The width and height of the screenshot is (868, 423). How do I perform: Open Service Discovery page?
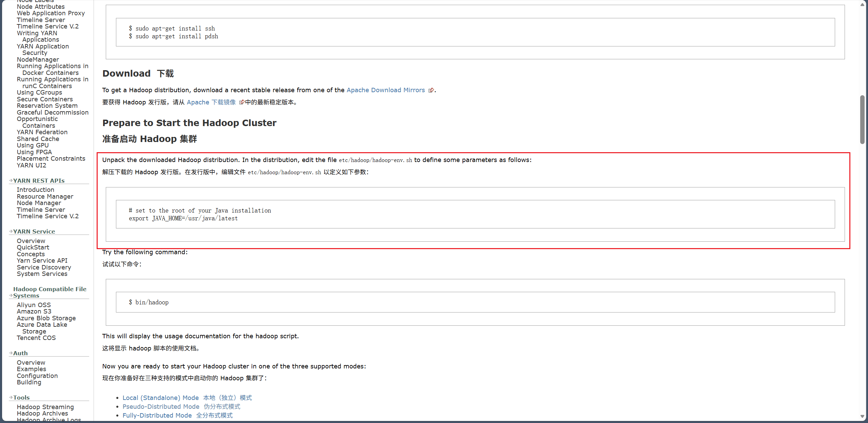click(44, 267)
